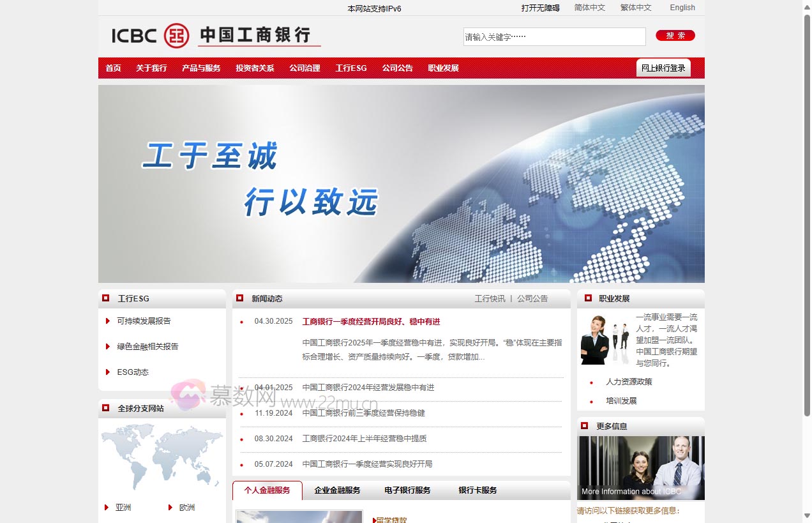This screenshot has width=812, height=523.
Task: Click the arrow icon beside 亚洲
Action: 106,508
